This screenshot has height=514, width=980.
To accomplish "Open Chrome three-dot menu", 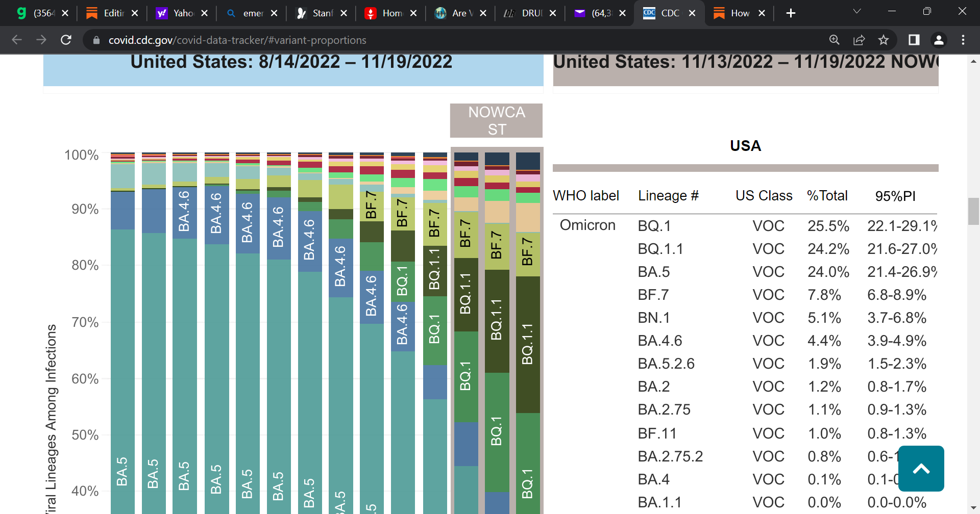I will [963, 40].
